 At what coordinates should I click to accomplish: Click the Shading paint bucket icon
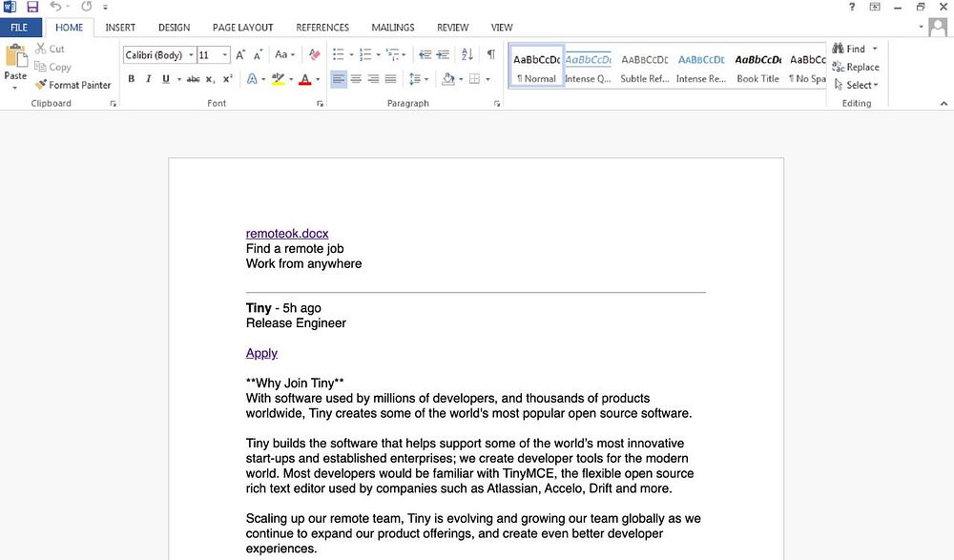(x=448, y=79)
